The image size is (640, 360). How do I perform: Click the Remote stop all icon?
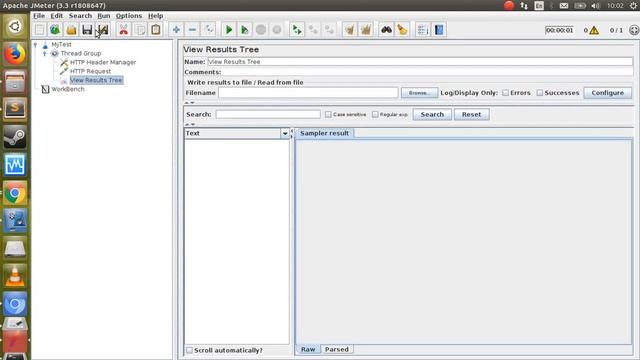coord(313,30)
